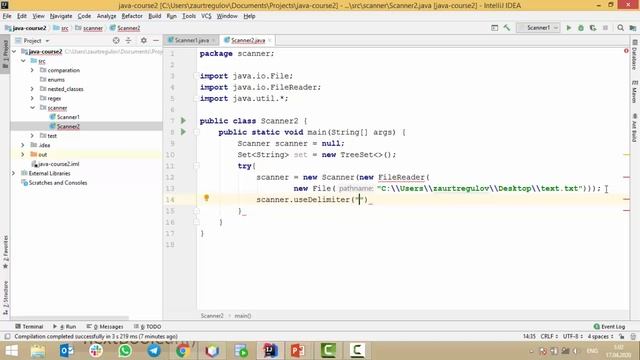The image size is (640, 360).
Task: Open the File menu
Action: [x=7, y=16]
